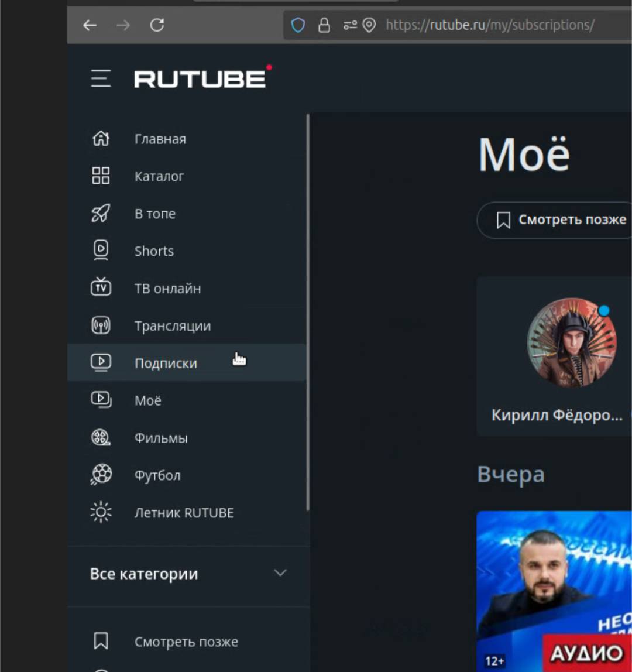
Task: Open ТВ онлайн section
Action: tap(167, 289)
